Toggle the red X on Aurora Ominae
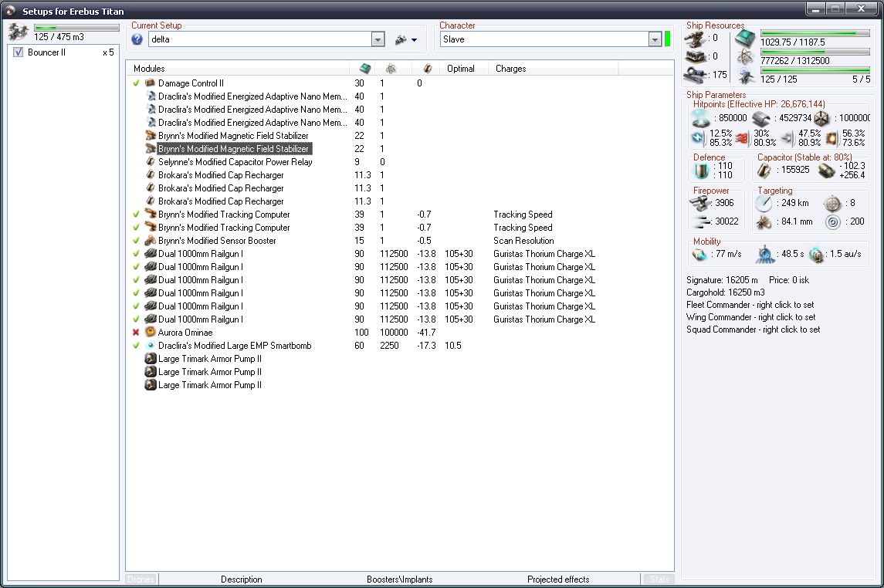The image size is (884, 588). tap(136, 333)
